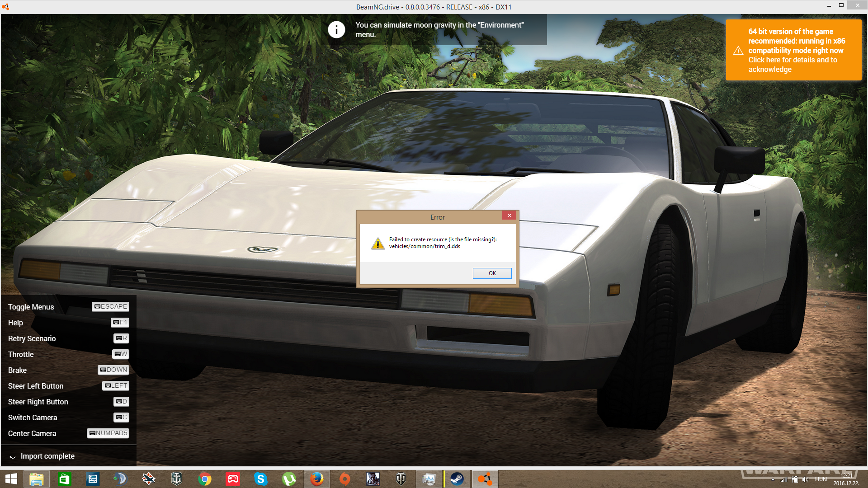This screenshot has height=488, width=868.
Task: Open World of Tanks from the taskbar
Action: pyautogui.click(x=401, y=479)
